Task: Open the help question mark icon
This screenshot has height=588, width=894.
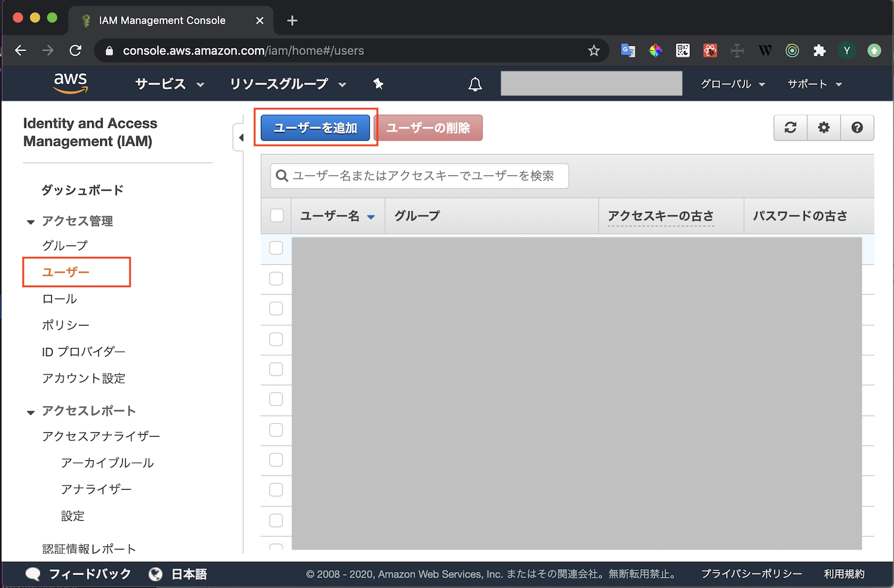Action: click(857, 128)
